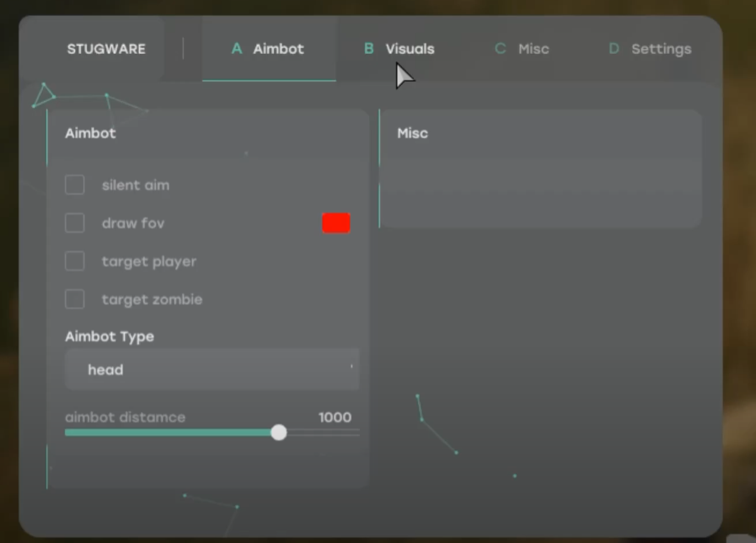Toggle the draw fov checkbox

75,223
